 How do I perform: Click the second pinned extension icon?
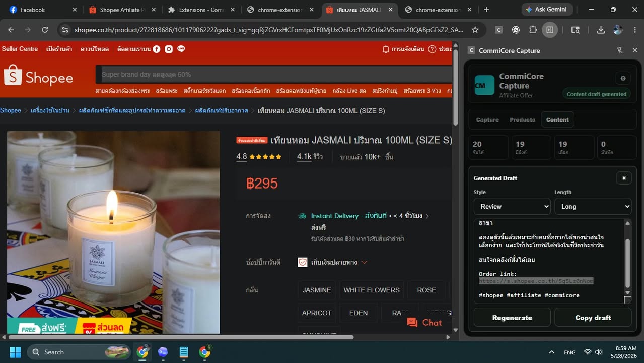coord(516,30)
